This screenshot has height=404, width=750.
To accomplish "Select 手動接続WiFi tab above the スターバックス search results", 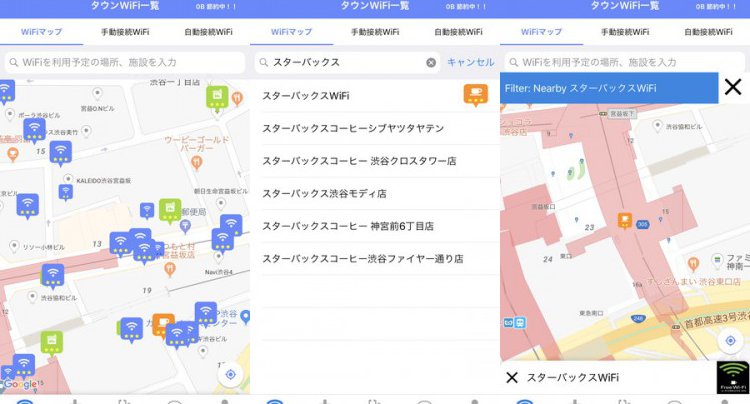I will [x=375, y=32].
